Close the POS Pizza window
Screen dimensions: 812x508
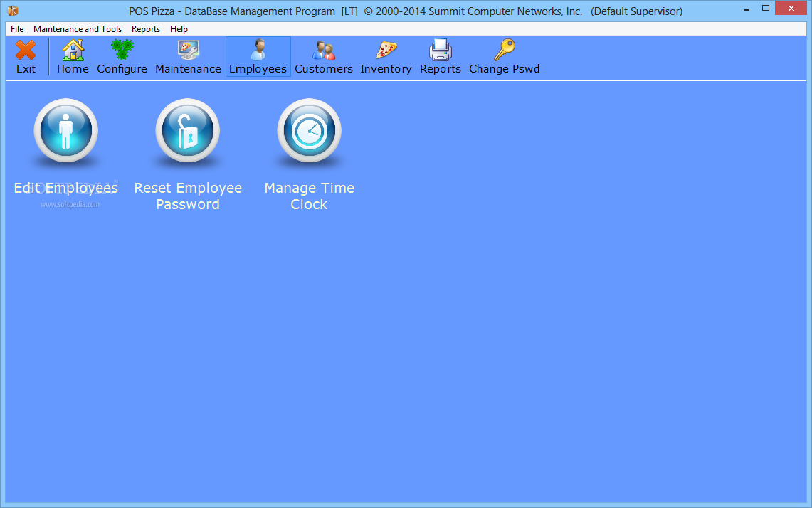coord(791,9)
